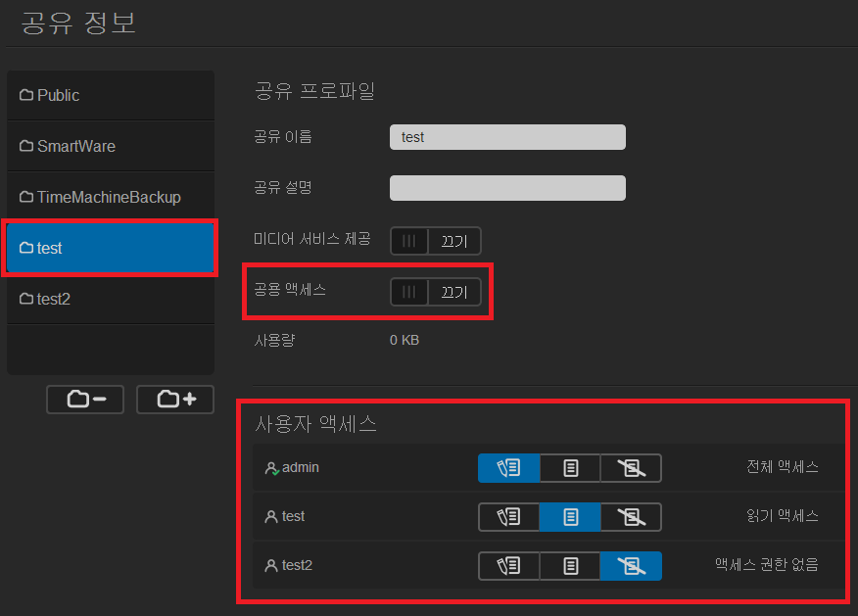The image size is (858, 616).
Task: Select the test2 share in list
Action: click(x=110, y=299)
